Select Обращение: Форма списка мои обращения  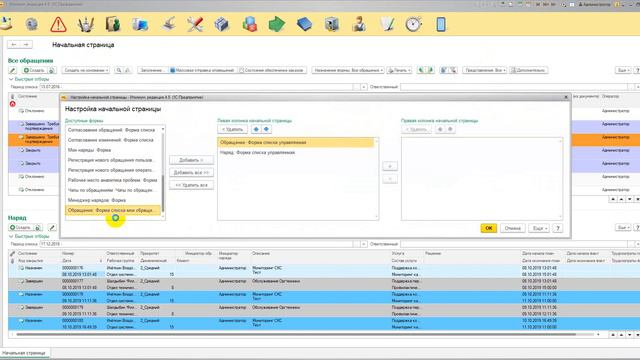[113, 210]
